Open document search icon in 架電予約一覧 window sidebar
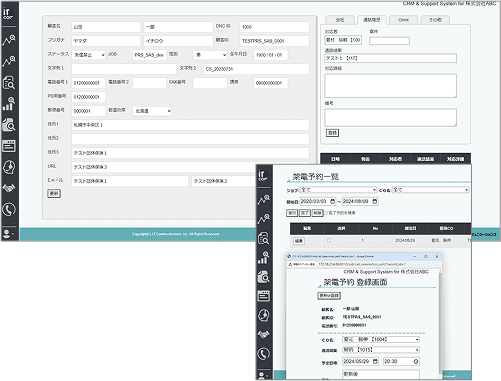 tap(264, 238)
